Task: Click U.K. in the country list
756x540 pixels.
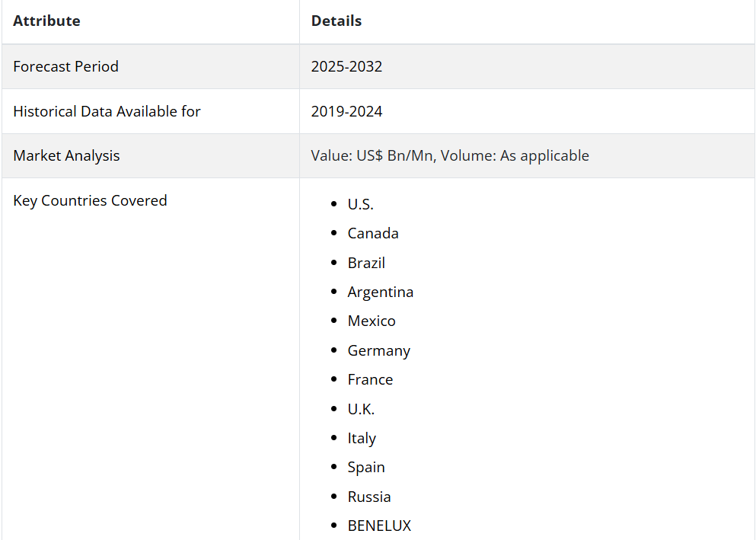Action: coord(361,409)
